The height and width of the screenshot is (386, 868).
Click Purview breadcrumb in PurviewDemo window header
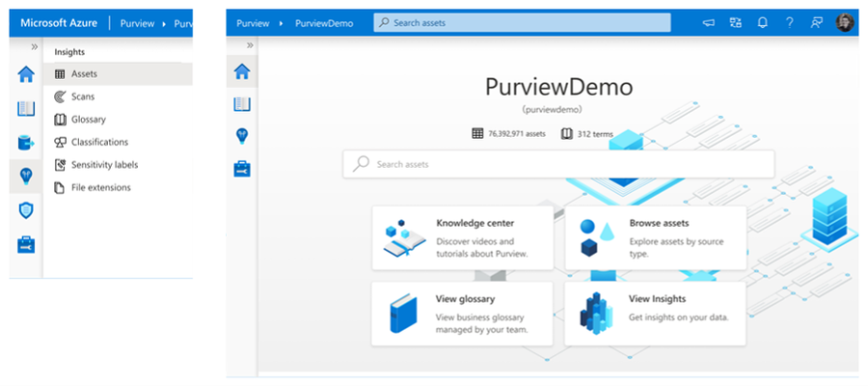pyautogui.click(x=253, y=23)
